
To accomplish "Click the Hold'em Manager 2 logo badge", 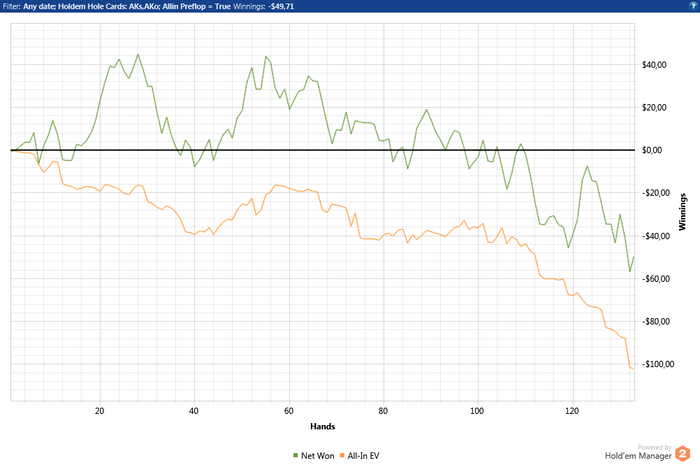I will (682, 454).
